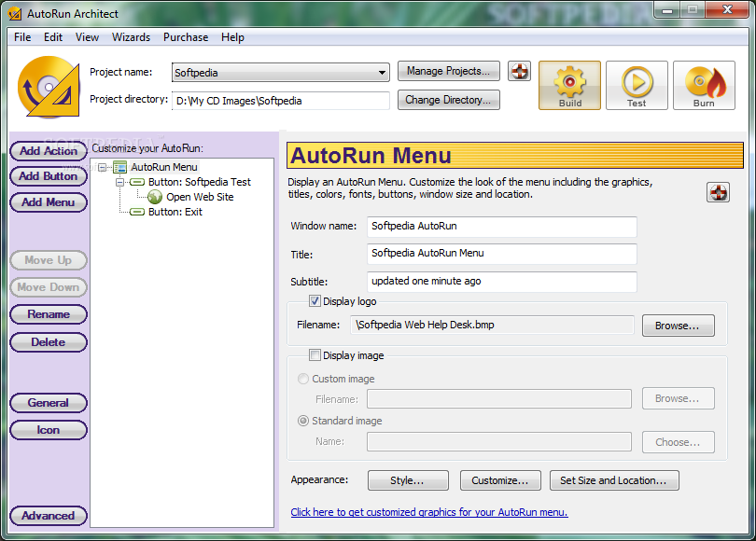Click the Delete button
The width and height of the screenshot is (756, 541).
click(49, 342)
